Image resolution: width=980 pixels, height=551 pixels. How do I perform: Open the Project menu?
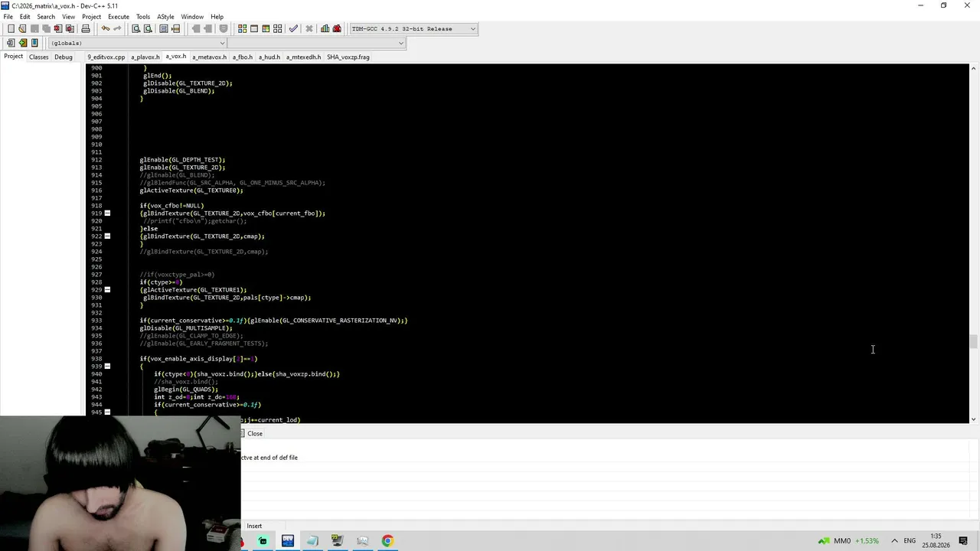click(x=91, y=16)
